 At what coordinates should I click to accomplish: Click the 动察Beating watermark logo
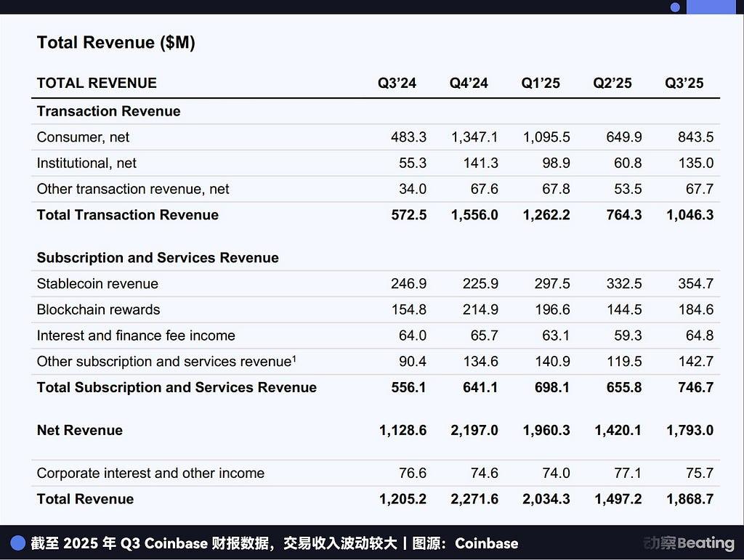pos(688,543)
